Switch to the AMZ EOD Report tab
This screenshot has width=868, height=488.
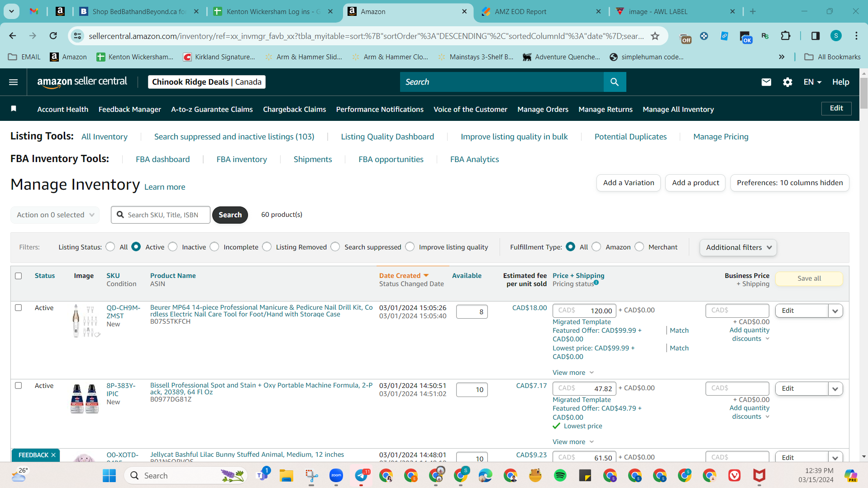[x=541, y=11]
